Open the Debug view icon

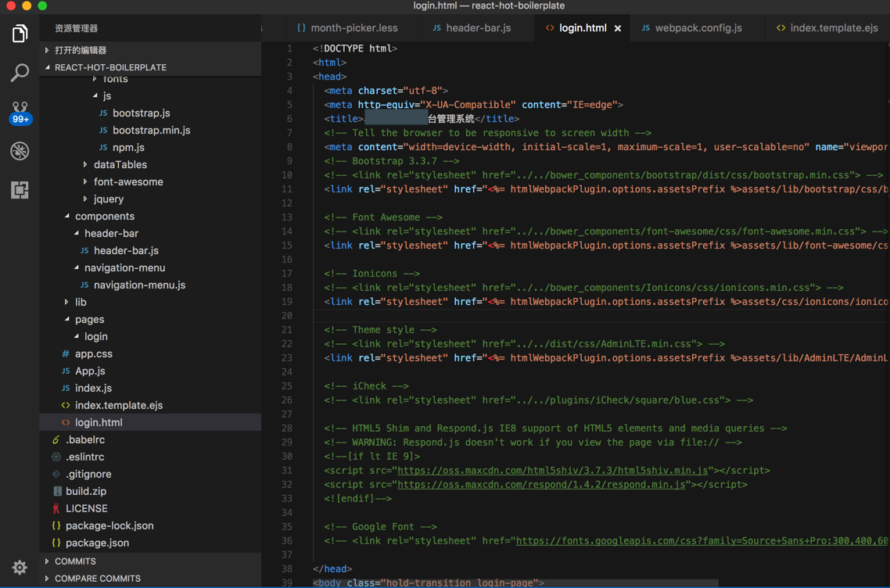(20, 151)
